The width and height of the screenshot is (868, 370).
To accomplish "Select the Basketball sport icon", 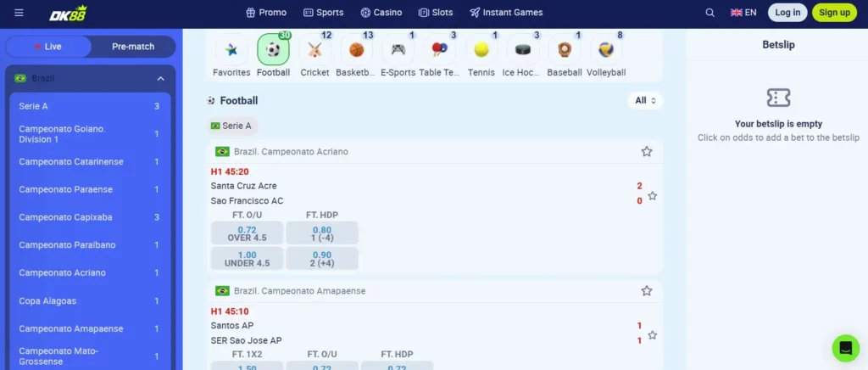I will point(357,50).
